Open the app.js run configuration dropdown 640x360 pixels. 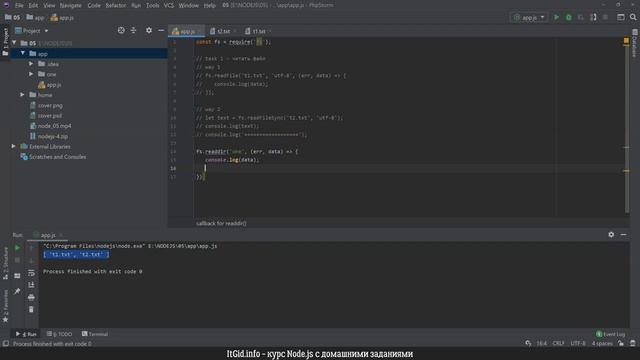click(x=529, y=18)
